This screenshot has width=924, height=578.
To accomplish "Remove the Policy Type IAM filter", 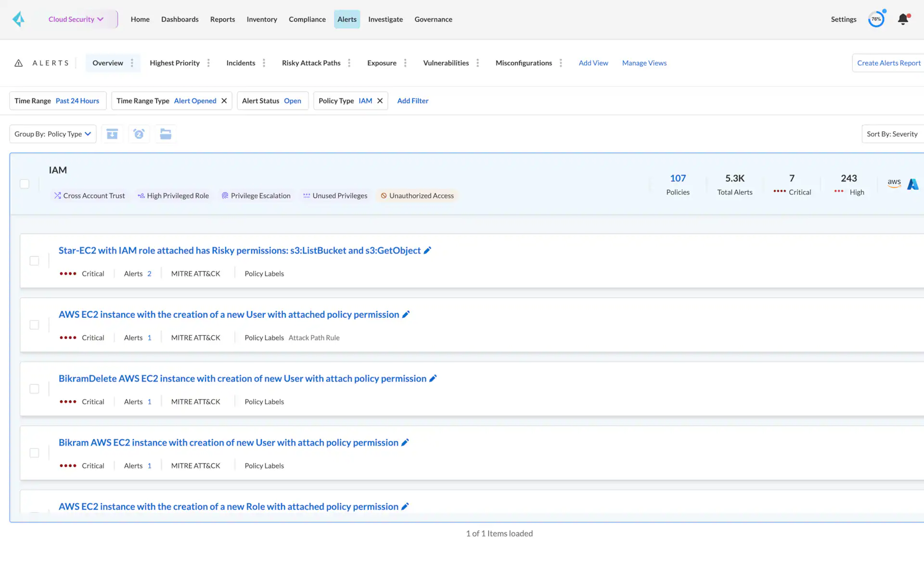I will [x=380, y=101].
